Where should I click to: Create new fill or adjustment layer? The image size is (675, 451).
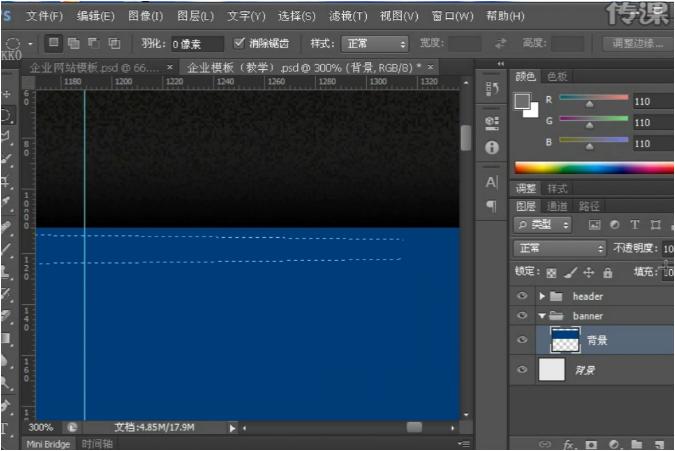click(614, 445)
